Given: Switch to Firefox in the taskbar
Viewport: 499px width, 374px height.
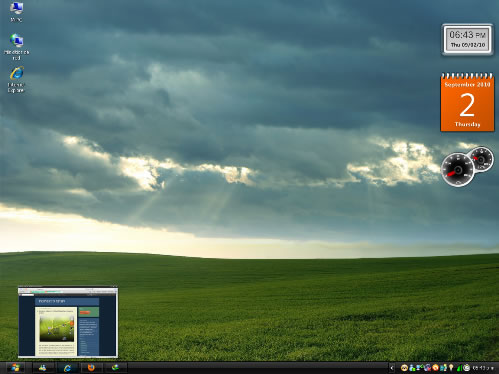Looking at the screenshot, I should point(91,368).
